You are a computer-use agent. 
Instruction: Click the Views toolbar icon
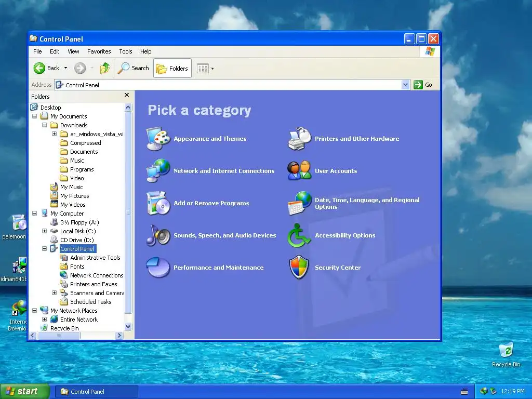(203, 69)
